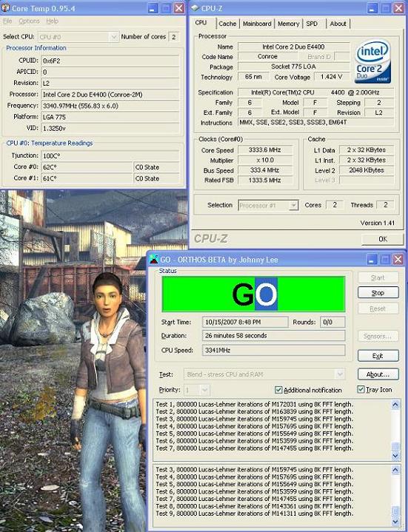The height and width of the screenshot is (532, 408).
Task: Close the ORTHOS window
Action: click(398, 260)
